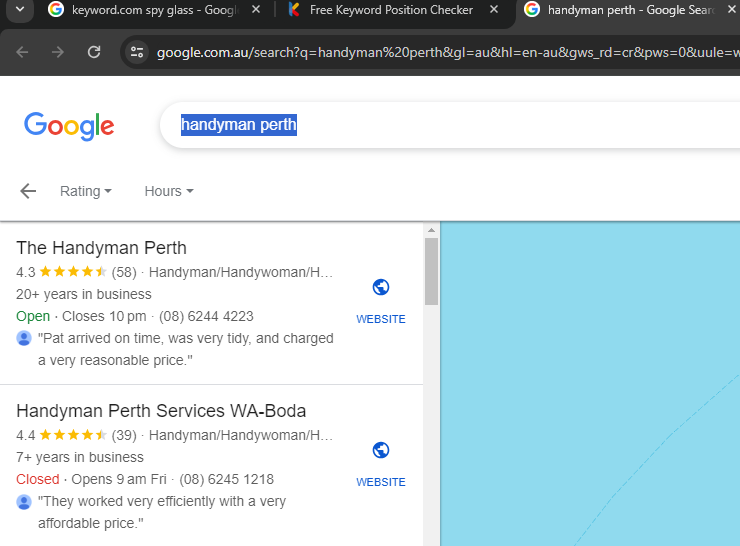The height and width of the screenshot is (546, 740).
Task: Open the Hours filter dropdown
Action: coord(169,191)
